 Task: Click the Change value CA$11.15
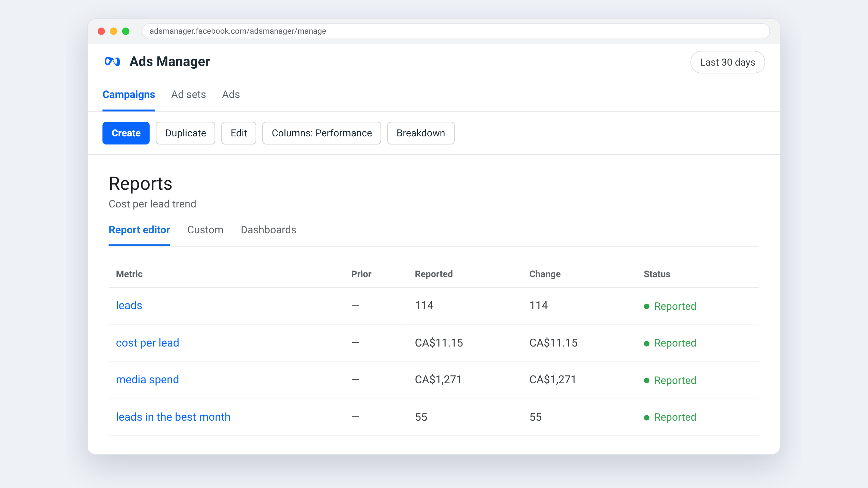pos(553,343)
